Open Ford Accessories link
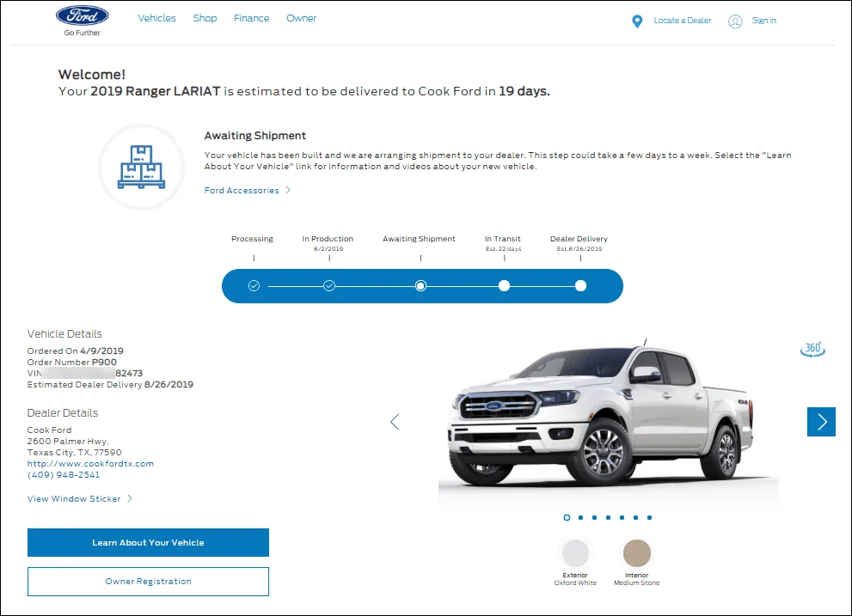Image resolution: width=852 pixels, height=616 pixels. click(x=242, y=190)
